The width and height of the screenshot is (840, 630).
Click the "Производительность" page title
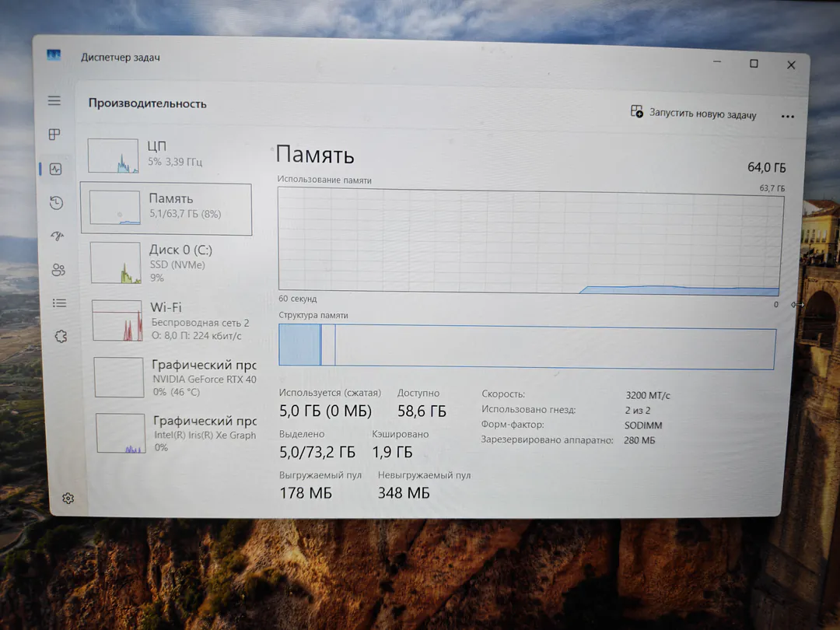click(x=147, y=103)
